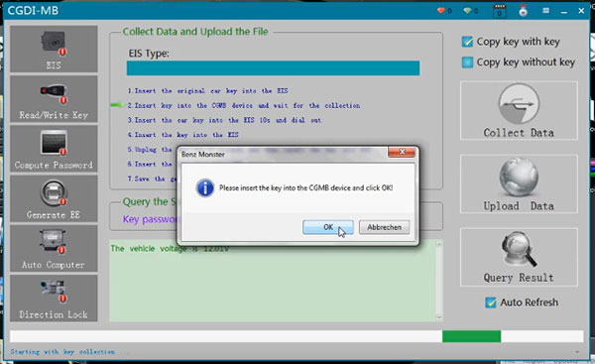This screenshot has height=364, width=595.
Task: Click the EIS Type field
Action: click(x=273, y=68)
